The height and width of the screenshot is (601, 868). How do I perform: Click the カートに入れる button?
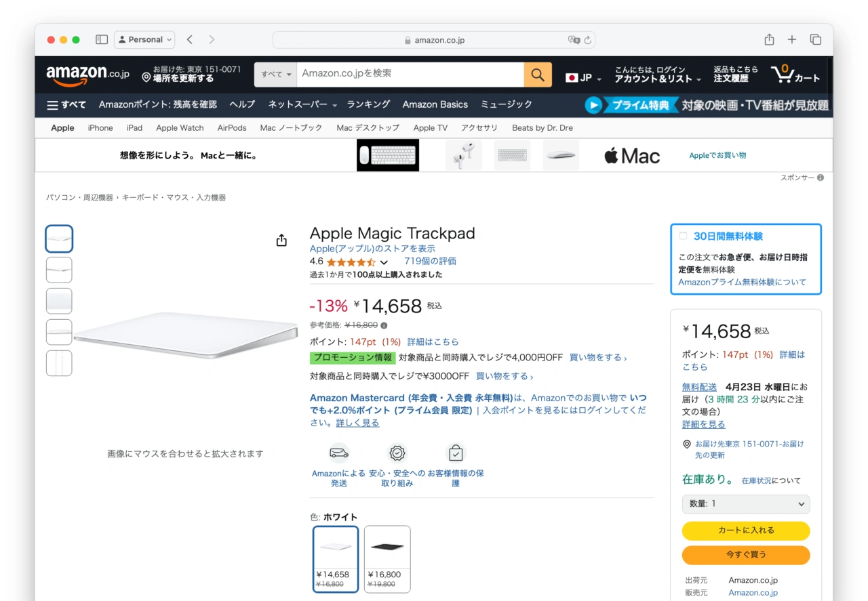(745, 531)
